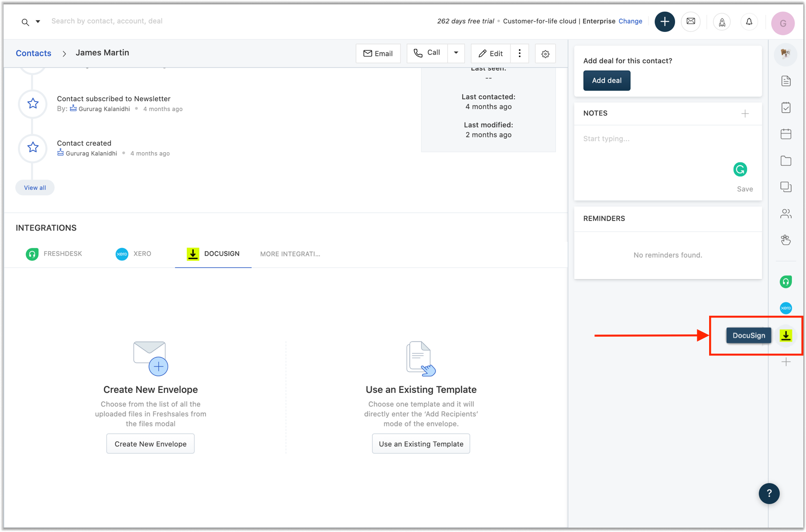
Task: Open the overlapping squares sidebar icon
Action: [786, 187]
